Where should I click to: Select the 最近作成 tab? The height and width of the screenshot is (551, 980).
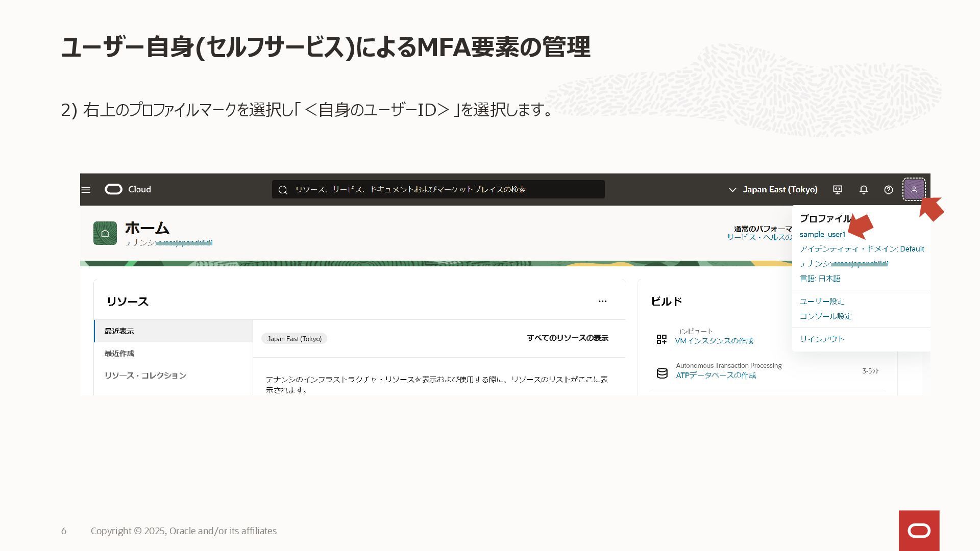174,354
